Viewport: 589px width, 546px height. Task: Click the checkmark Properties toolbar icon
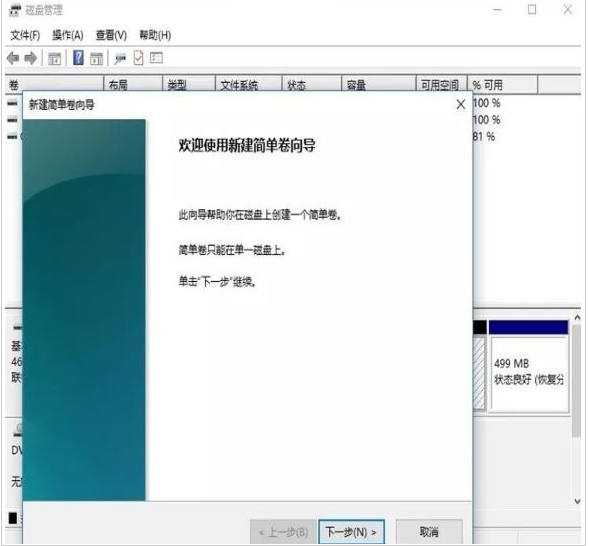tap(139, 58)
